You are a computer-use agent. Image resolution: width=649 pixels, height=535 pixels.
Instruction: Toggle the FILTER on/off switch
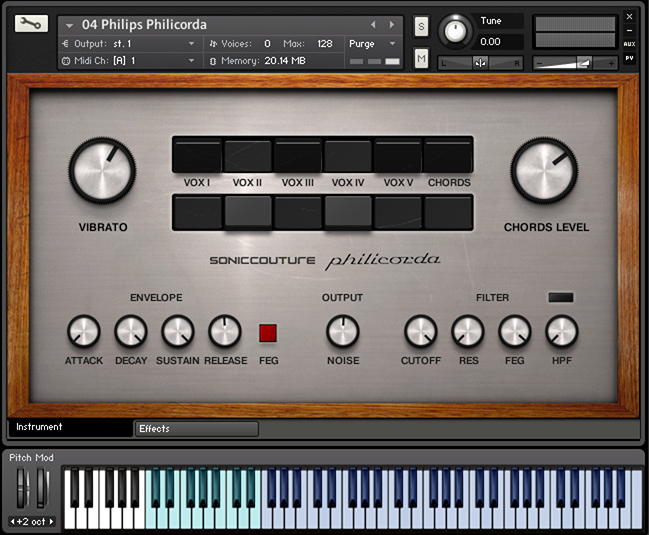(x=561, y=297)
